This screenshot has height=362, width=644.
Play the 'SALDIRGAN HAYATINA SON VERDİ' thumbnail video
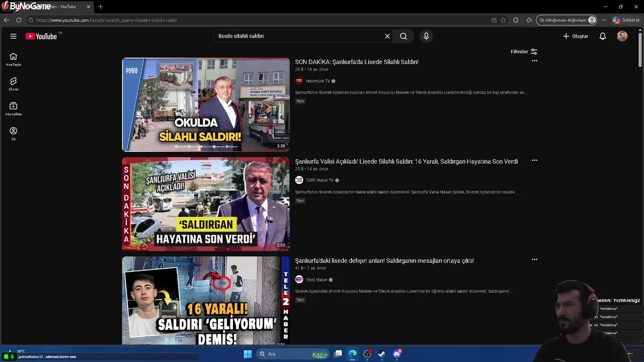[x=206, y=204]
